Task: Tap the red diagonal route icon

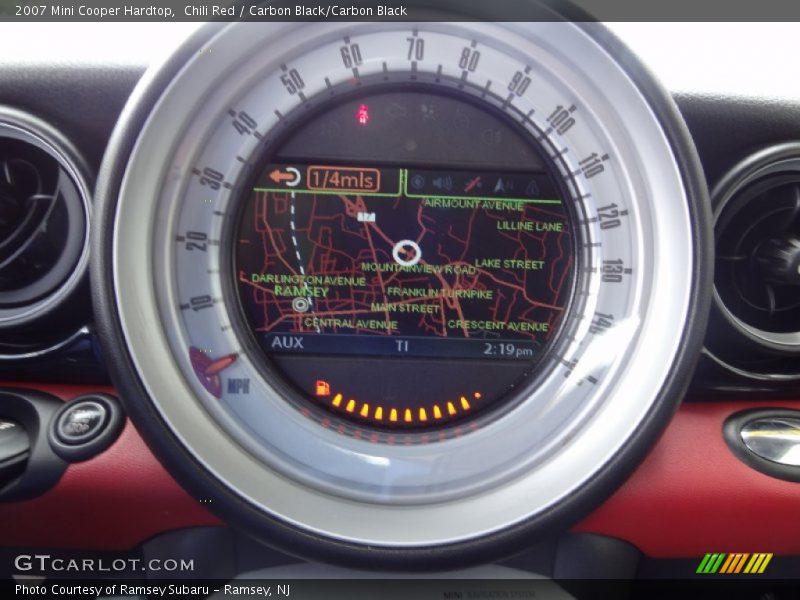Action: (473, 184)
